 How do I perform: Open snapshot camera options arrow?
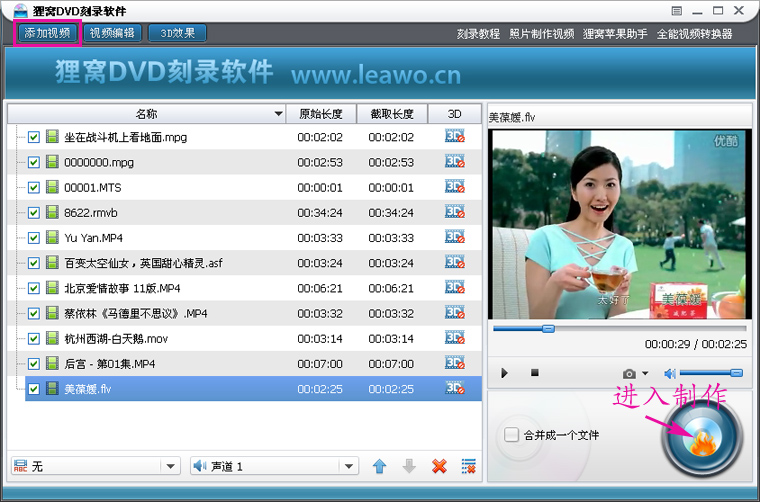point(645,373)
